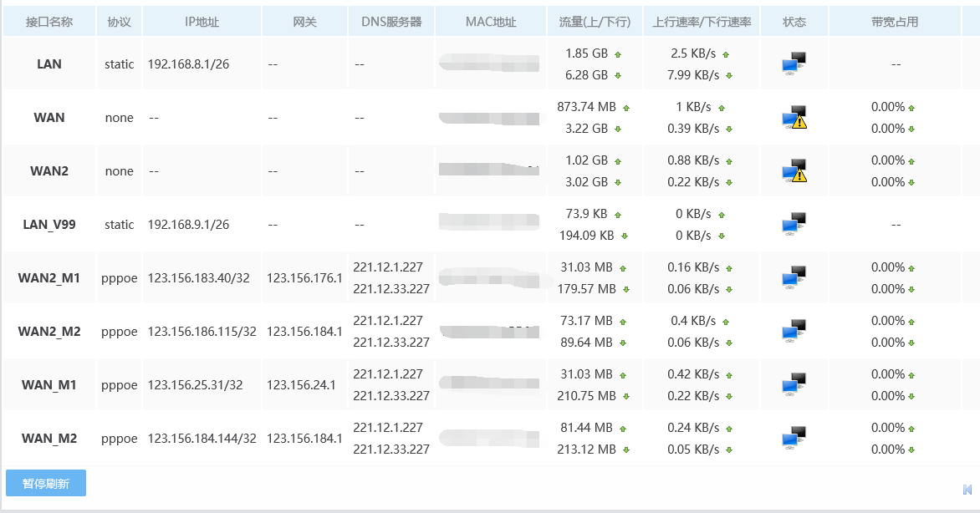Click traffic value 31.03 MB in WAN_M1 row

coord(586,373)
